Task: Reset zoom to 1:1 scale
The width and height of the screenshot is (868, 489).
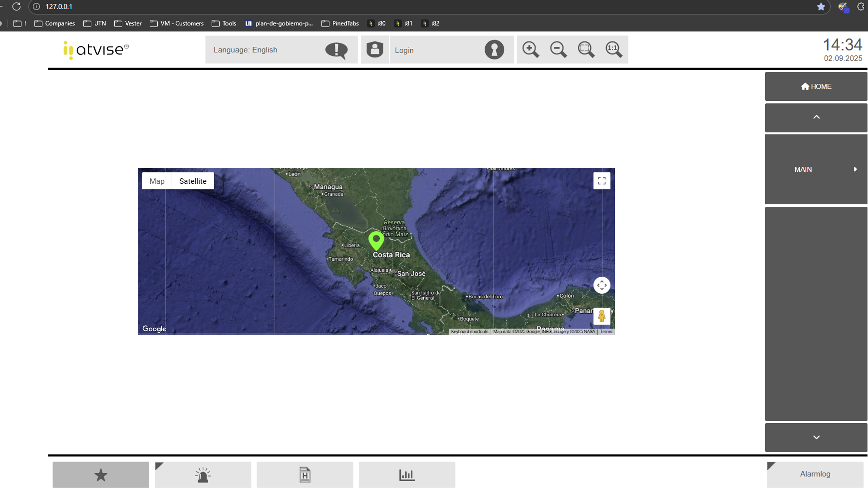Action: (x=614, y=49)
